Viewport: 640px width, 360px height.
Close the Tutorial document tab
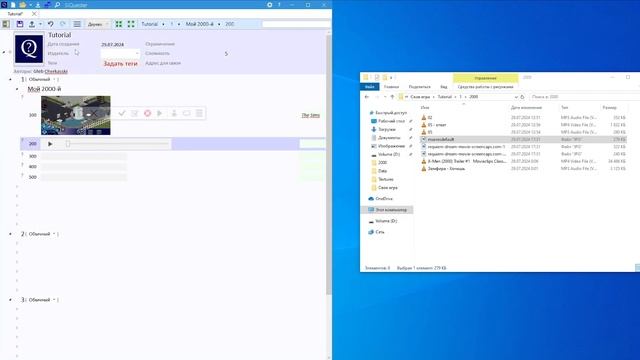point(34,13)
